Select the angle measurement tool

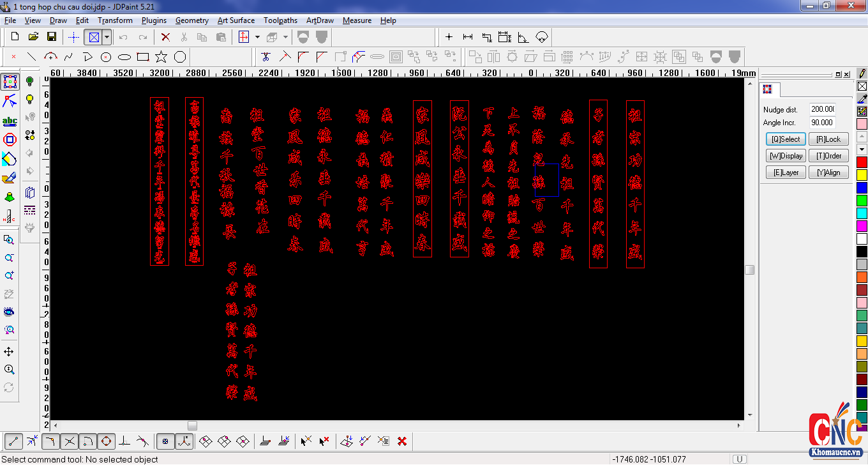(x=523, y=37)
